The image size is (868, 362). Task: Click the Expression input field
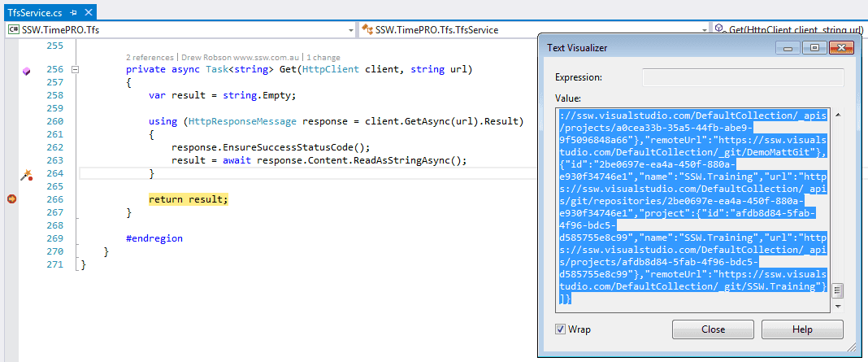tap(742, 78)
